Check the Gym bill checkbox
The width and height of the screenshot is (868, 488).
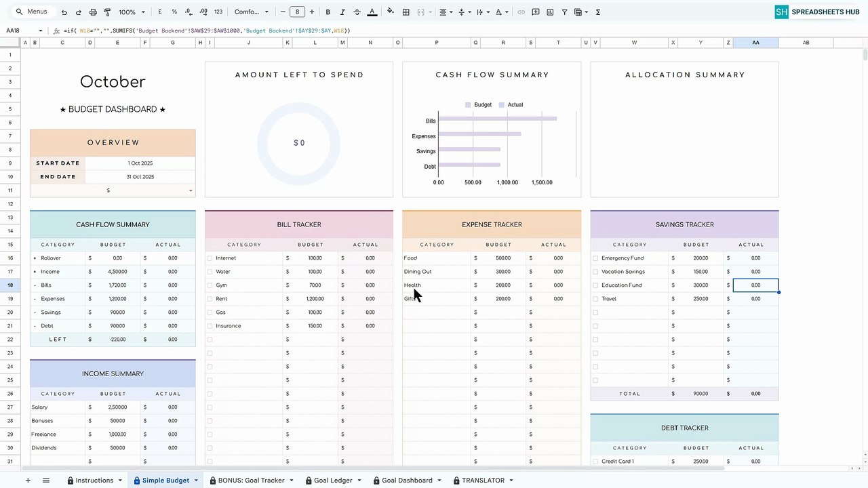tap(210, 285)
